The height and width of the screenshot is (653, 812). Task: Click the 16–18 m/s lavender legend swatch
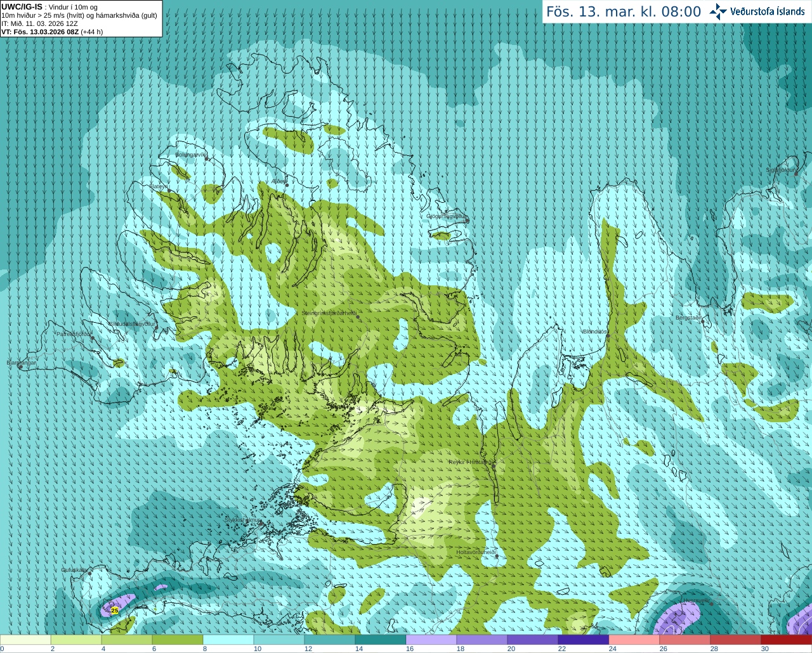click(x=431, y=640)
